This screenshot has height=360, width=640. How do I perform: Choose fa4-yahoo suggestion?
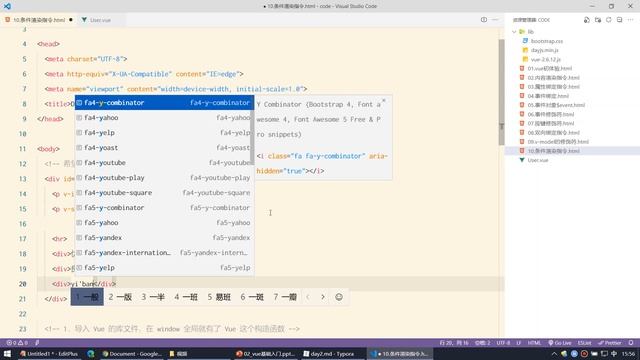[164, 118]
